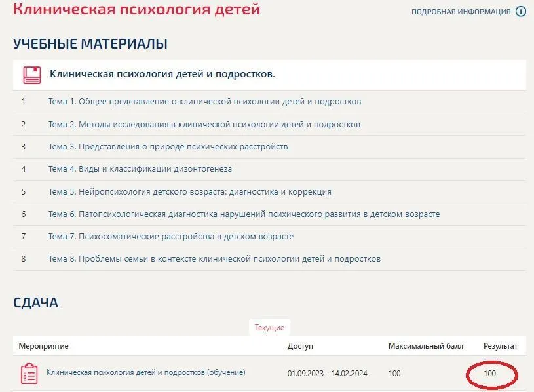Click the 'Мероприятие' column header
The width and height of the screenshot is (534, 392).
pos(43,345)
